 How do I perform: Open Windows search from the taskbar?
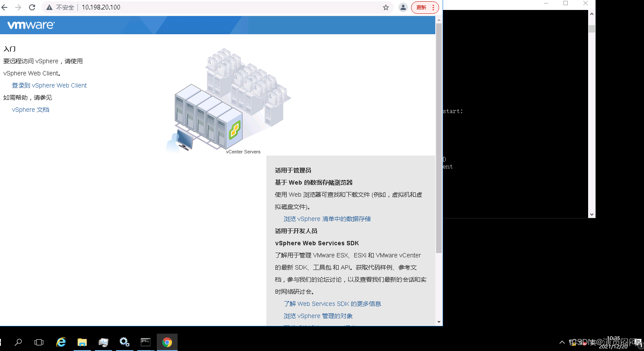point(18,342)
